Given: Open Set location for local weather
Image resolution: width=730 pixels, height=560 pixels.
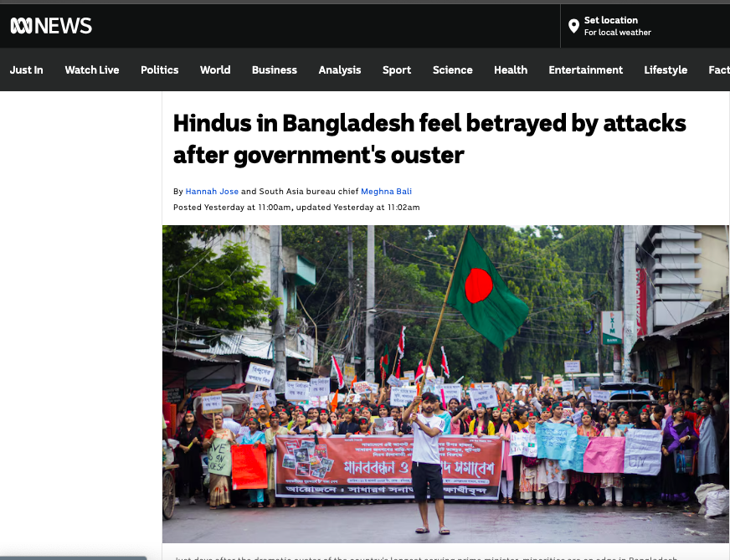Looking at the screenshot, I should tap(609, 26).
